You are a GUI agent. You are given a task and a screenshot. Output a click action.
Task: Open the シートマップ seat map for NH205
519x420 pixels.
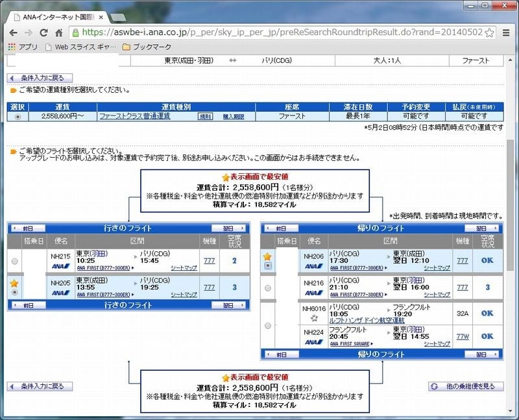tap(184, 295)
